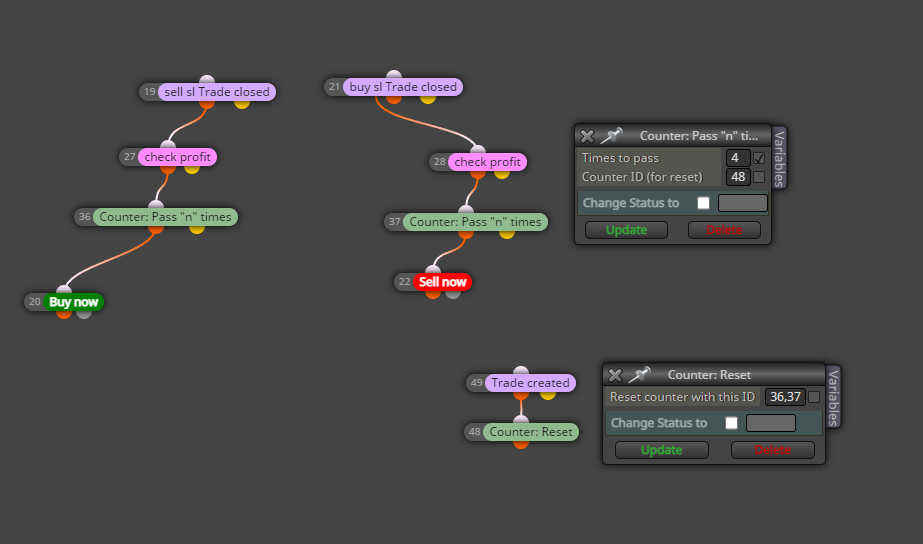The height and width of the screenshot is (544, 923).
Task: Click yellow output port of sell sl Trade closed
Action: click(242, 104)
